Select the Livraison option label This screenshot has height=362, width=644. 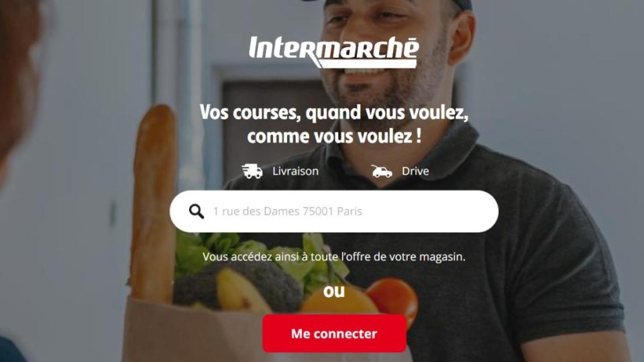pos(295,171)
